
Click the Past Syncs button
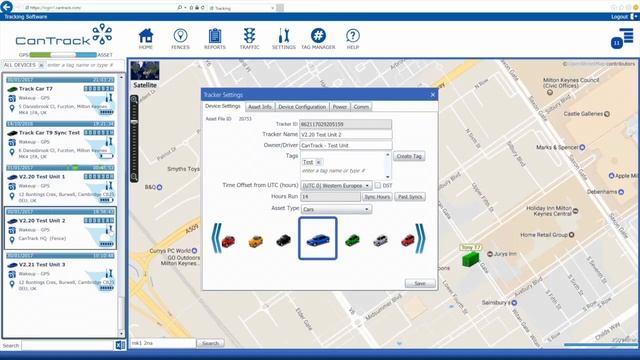(x=410, y=197)
